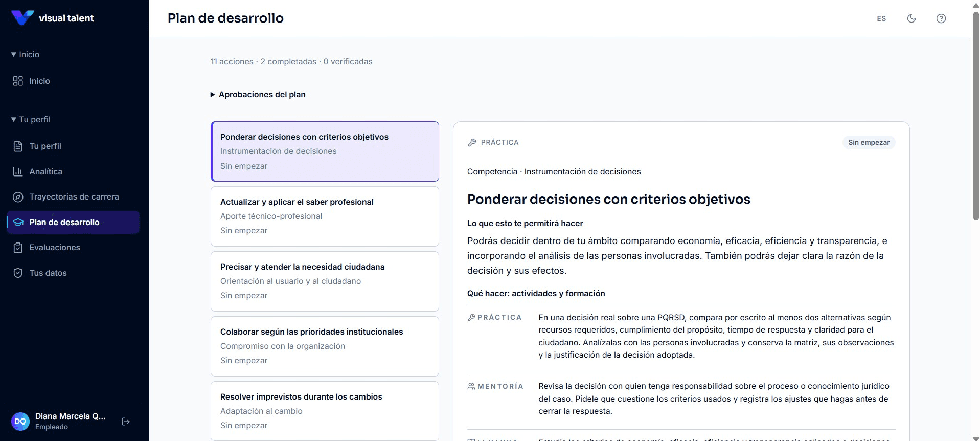Select 'Actualizar y aplicar el saber profesional' card
980x441 pixels.
(x=325, y=216)
